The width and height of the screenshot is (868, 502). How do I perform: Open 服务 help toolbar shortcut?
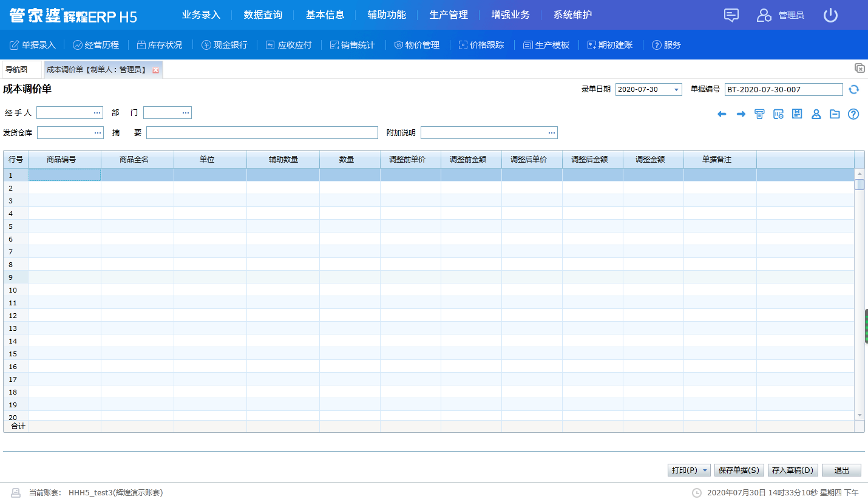pos(666,45)
